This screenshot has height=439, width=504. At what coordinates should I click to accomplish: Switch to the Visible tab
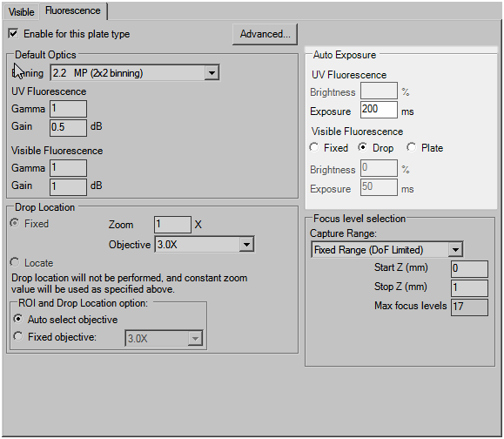(x=21, y=12)
